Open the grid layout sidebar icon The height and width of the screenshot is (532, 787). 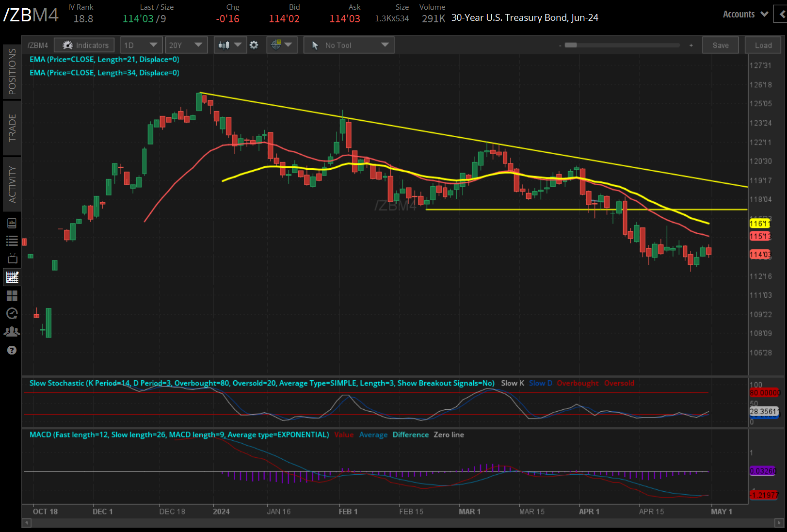pos(12,295)
